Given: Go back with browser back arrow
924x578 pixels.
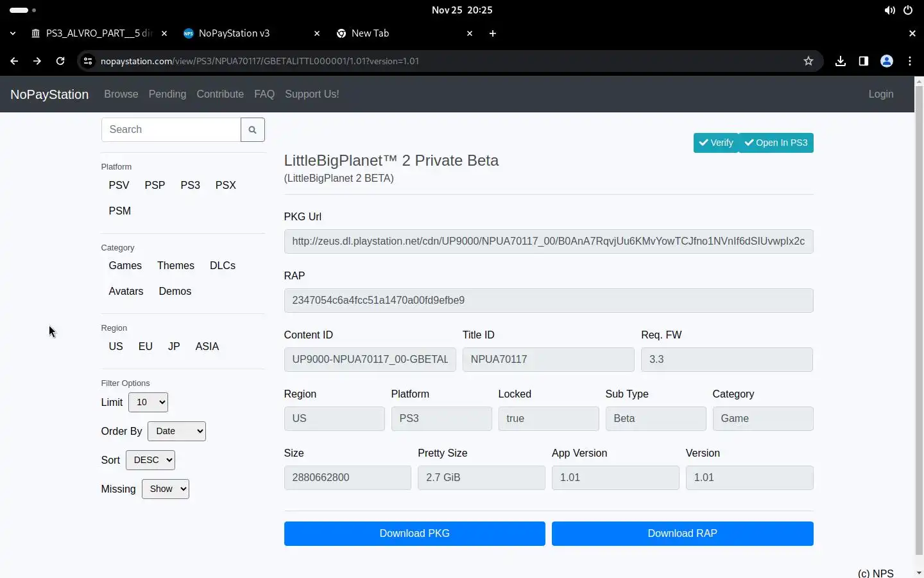Looking at the screenshot, I should click(x=14, y=61).
